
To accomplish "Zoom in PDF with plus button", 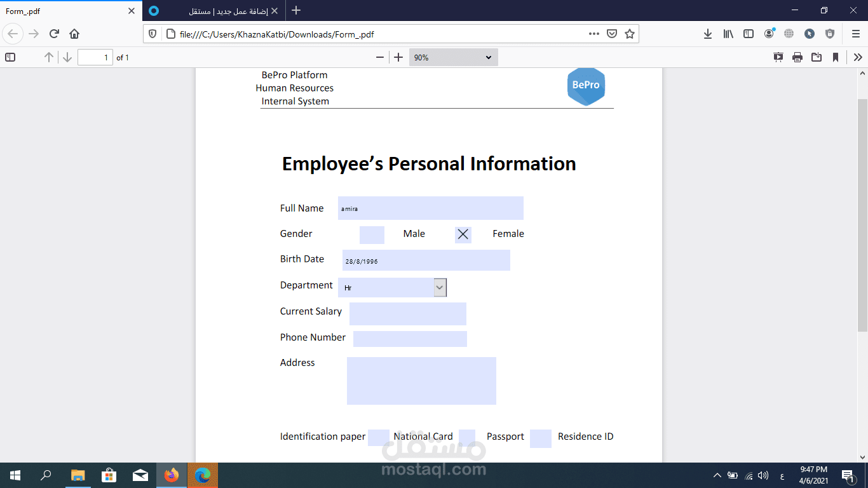I will [398, 57].
